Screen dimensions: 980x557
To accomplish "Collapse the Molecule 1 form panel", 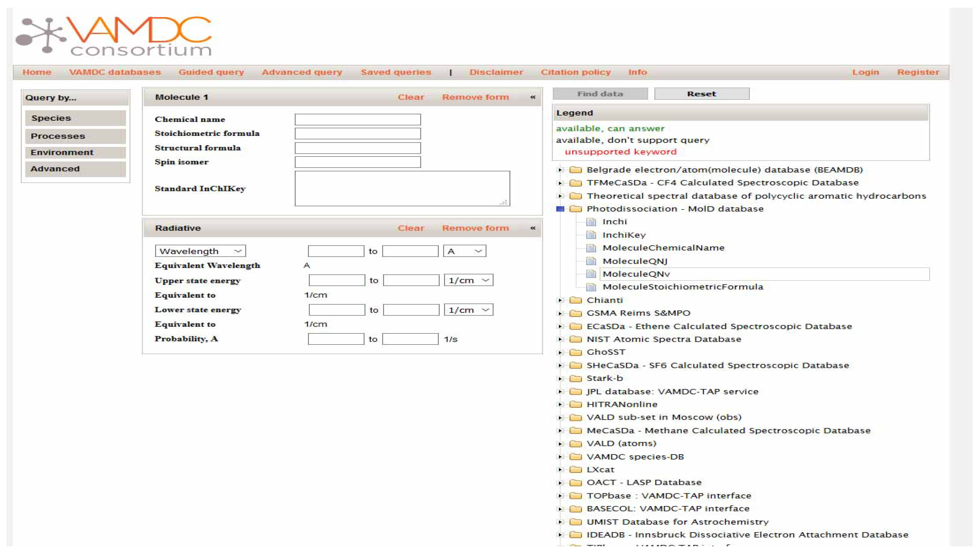I will click(533, 97).
